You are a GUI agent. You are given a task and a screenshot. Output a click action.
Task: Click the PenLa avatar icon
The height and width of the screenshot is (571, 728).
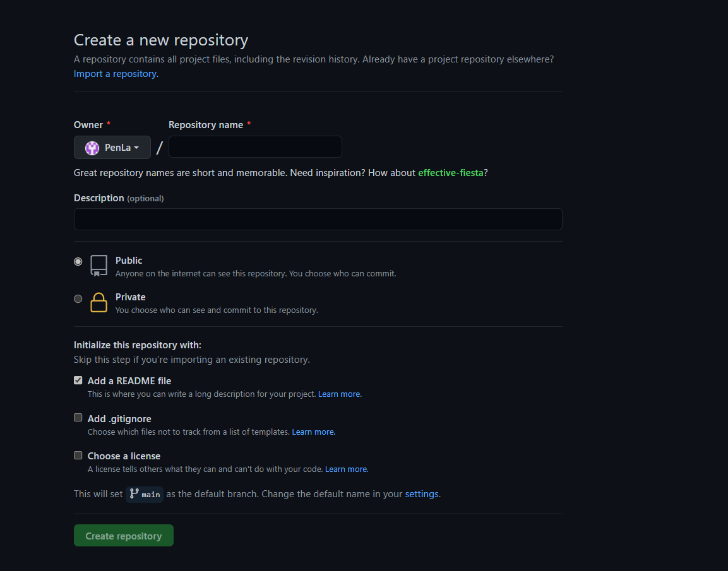click(x=92, y=148)
